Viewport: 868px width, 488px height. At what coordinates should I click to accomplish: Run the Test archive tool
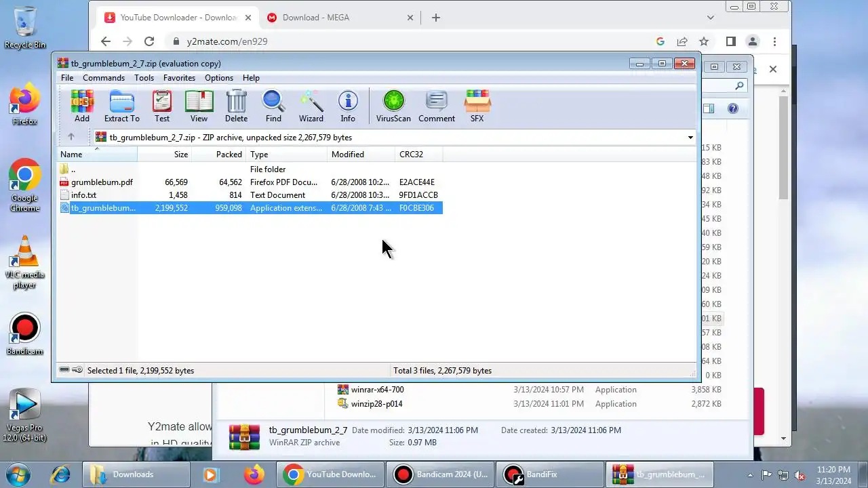click(162, 106)
